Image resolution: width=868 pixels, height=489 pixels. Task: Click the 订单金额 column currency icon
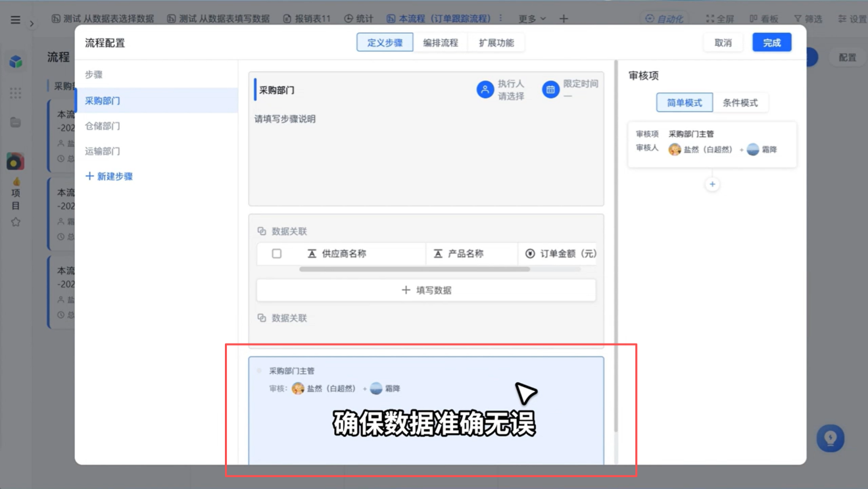coord(530,253)
